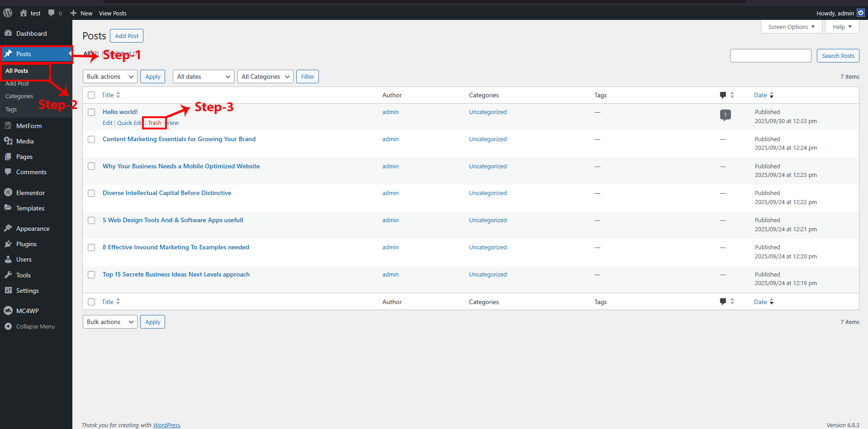The image size is (868, 429).
Task: Open the Media library icon in sidebar
Action: 8,141
